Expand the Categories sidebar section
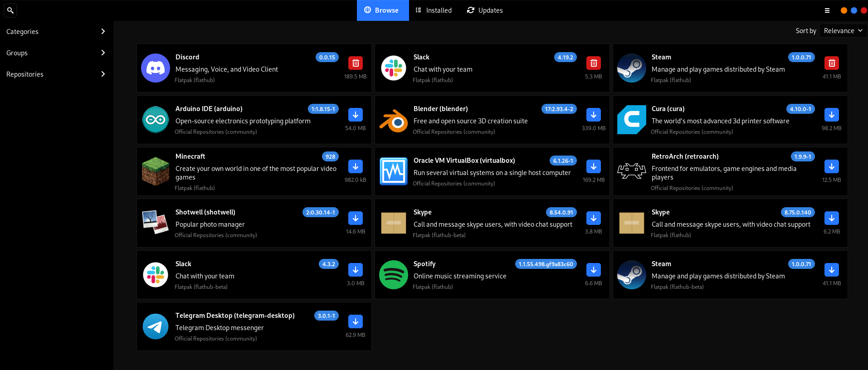 [56, 31]
